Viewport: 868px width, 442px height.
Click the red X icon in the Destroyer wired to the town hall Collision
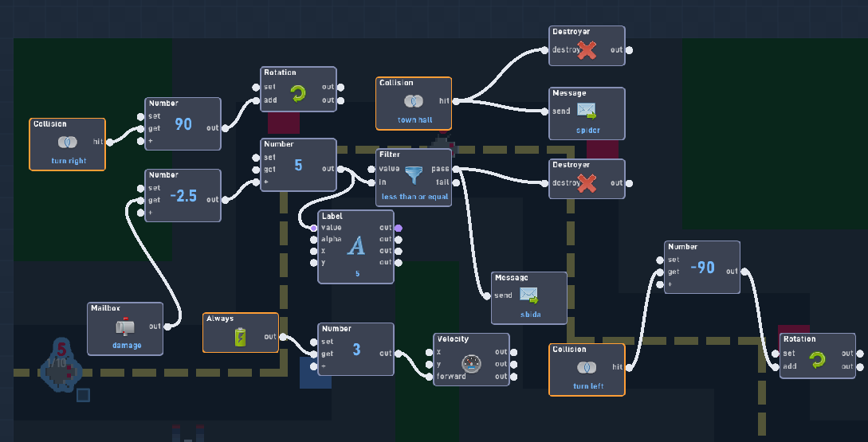coord(587,50)
